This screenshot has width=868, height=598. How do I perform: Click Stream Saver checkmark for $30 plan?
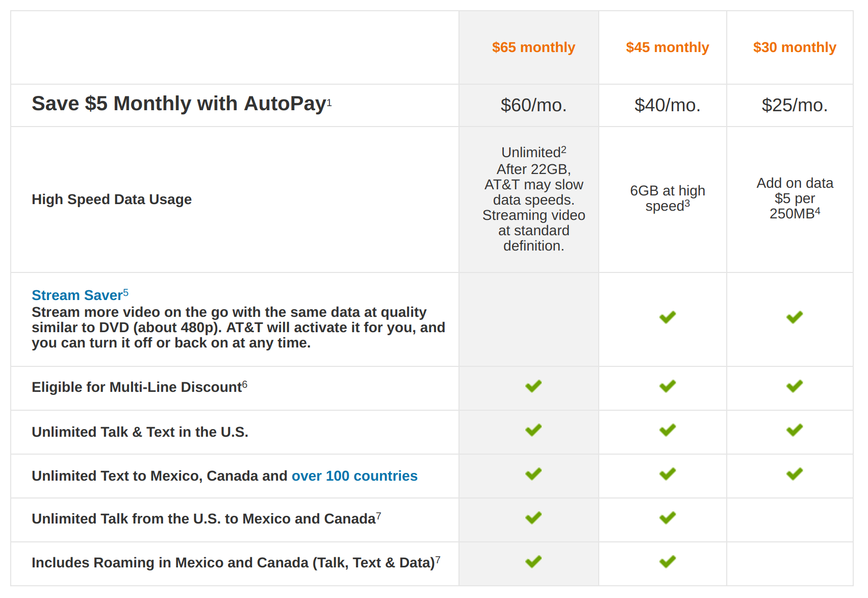(x=794, y=317)
